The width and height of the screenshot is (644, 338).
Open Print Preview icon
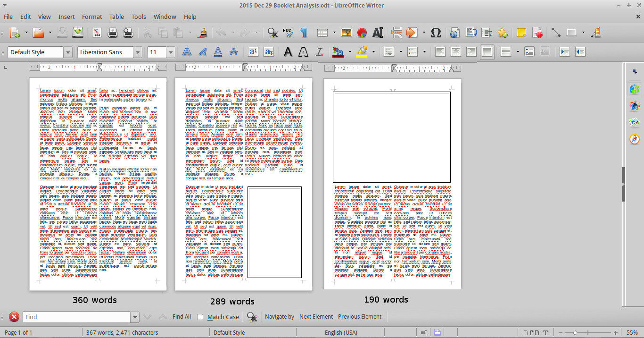click(x=128, y=33)
